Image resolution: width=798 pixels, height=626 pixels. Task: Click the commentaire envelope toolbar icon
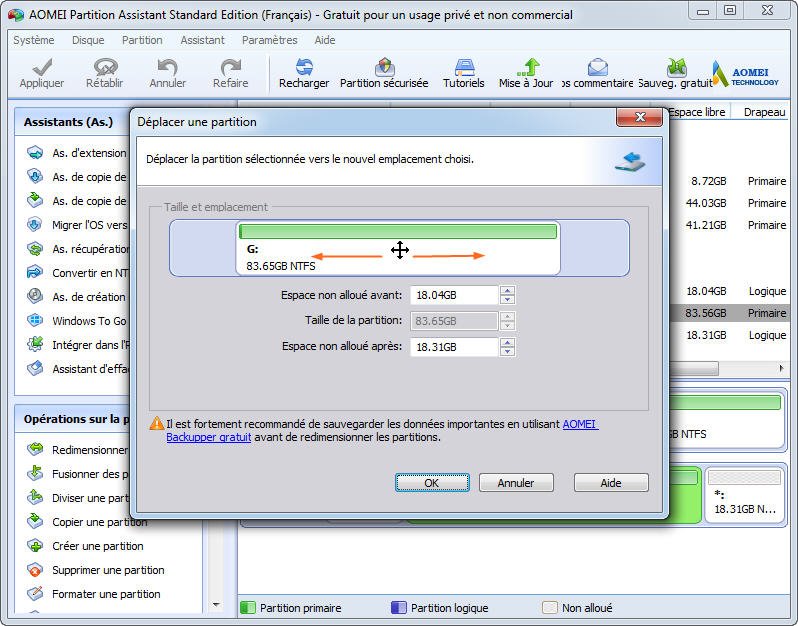(597, 74)
